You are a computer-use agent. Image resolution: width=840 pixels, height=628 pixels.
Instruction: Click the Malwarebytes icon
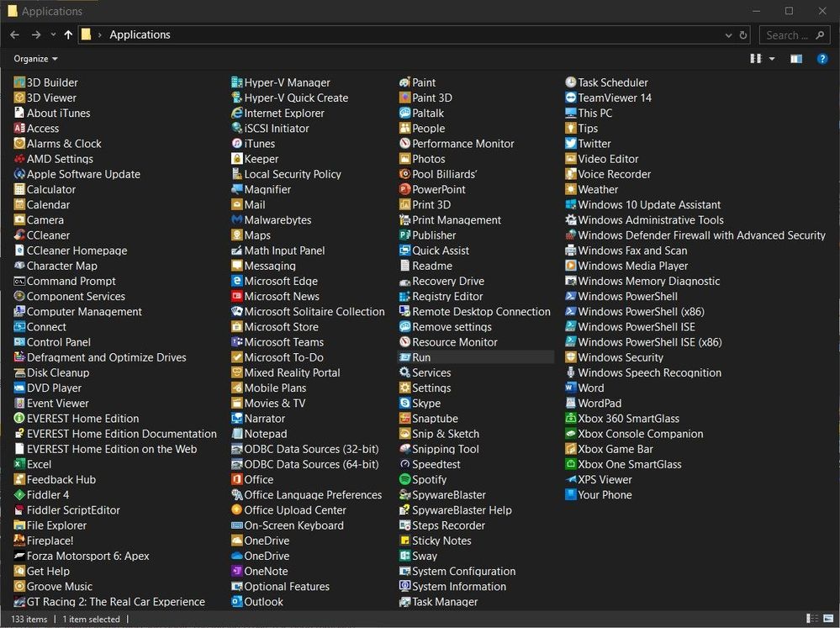click(x=237, y=220)
